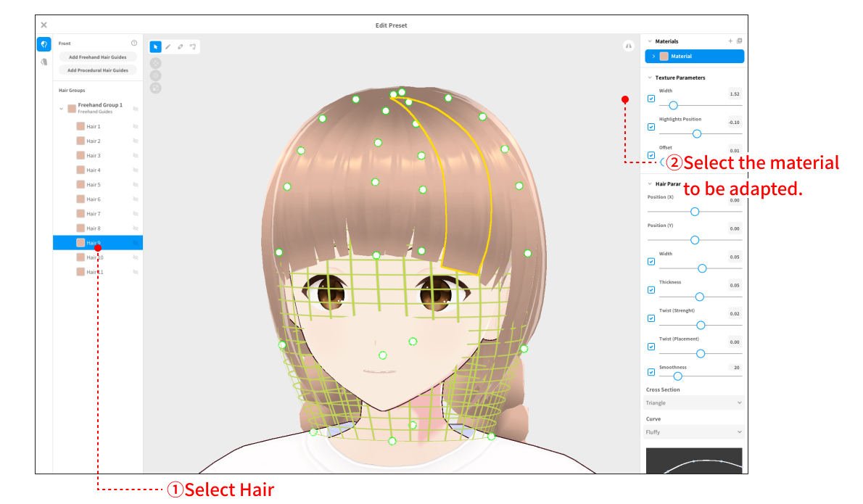Switch to the hair editing tab in left sidebar

point(44,44)
